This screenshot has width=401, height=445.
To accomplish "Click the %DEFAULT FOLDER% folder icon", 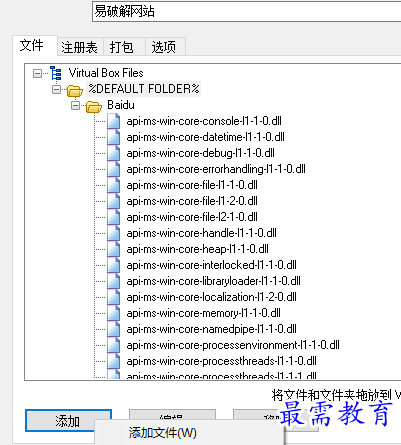I will [75, 90].
